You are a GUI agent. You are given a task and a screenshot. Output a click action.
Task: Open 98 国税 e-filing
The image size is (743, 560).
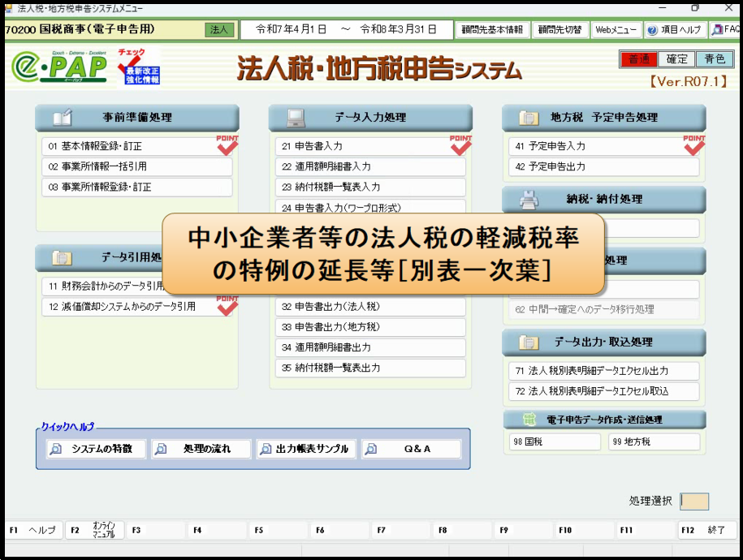coord(555,442)
